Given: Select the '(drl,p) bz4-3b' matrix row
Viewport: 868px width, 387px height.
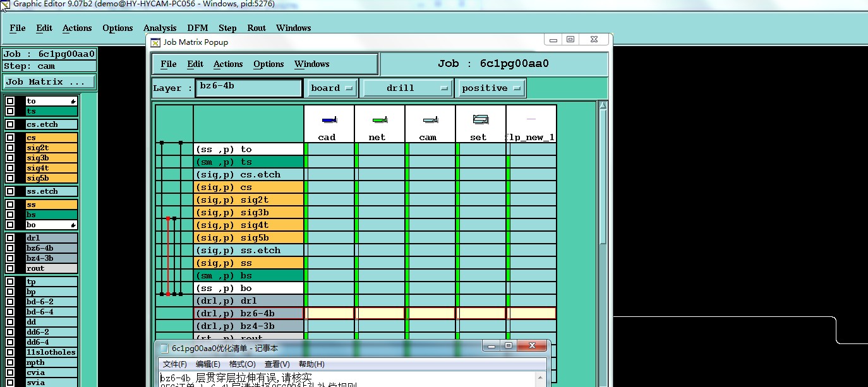Looking at the screenshot, I should click(x=249, y=326).
